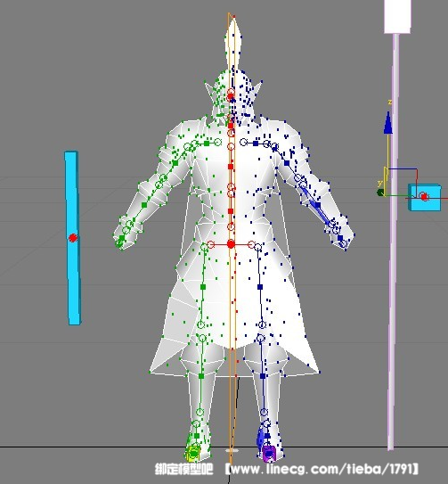The height and width of the screenshot is (484, 448).
Task: Grab the dark green Y-axis gizmo handle
Action: 380,193
